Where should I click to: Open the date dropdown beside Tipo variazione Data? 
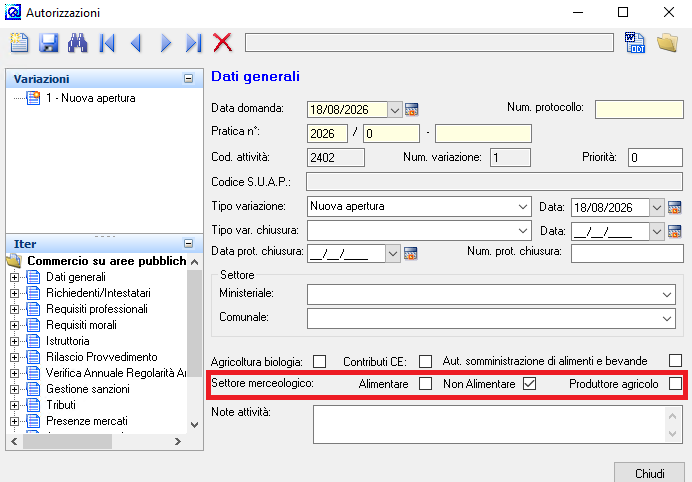tap(657, 207)
